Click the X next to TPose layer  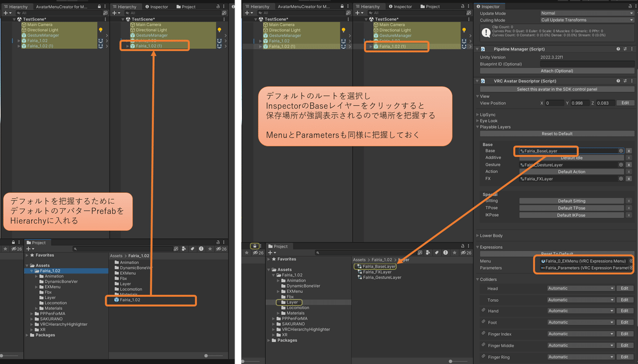(x=629, y=208)
